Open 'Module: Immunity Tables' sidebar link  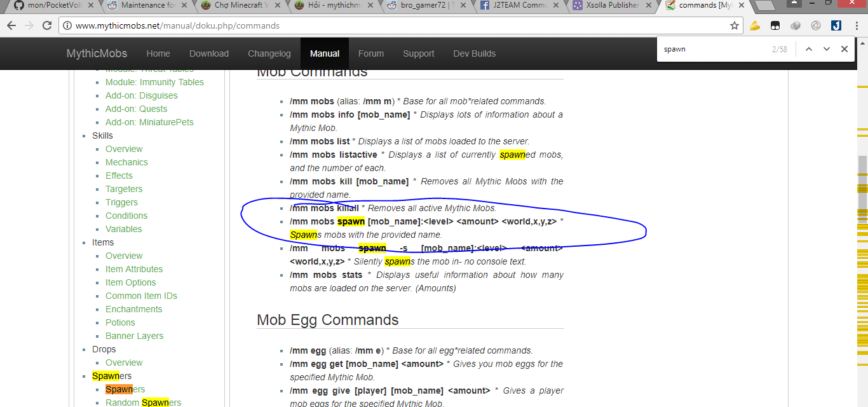(154, 82)
